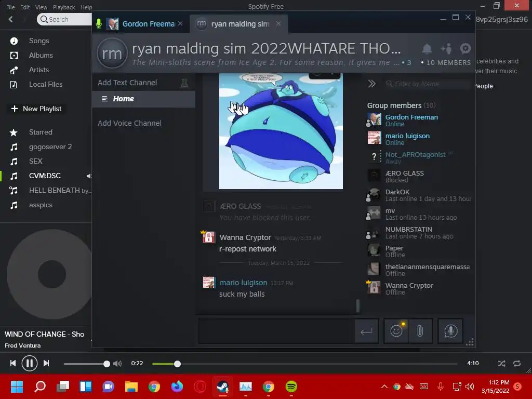Select the Home channel
Viewport: 532px width, 399px height.
pyautogui.click(x=143, y=99)
